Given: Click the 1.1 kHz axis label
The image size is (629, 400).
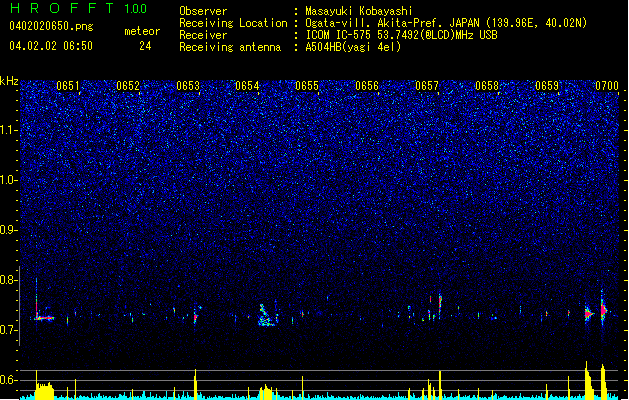Looking at the screenshot, I should [9, 130].
